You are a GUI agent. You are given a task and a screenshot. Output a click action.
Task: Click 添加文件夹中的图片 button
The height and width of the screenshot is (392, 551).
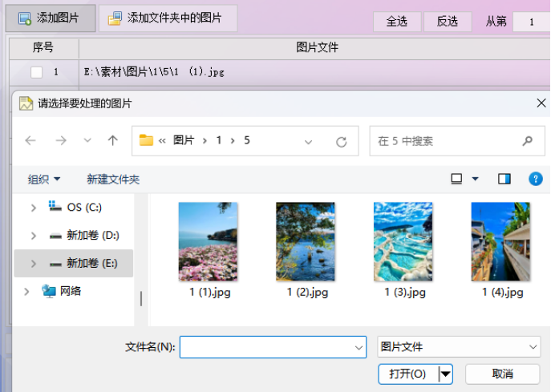click(168, 18)
